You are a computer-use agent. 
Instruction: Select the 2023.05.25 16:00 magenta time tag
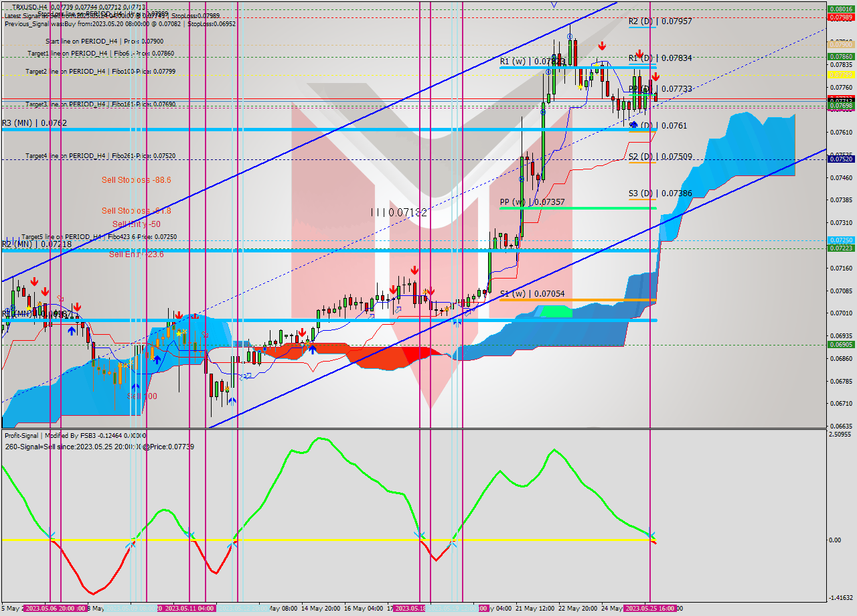point(649,609)
